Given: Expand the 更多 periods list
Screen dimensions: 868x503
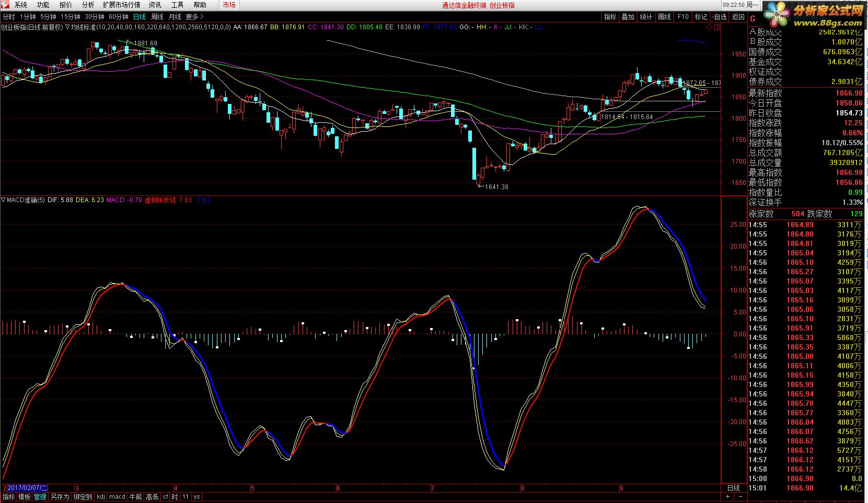Looking at the screenshot, I should click(x=194, y=17).
